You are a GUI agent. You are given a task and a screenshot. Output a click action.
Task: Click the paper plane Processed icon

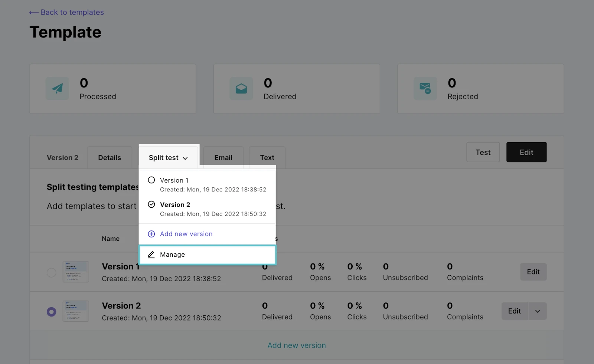coord(57,88)
